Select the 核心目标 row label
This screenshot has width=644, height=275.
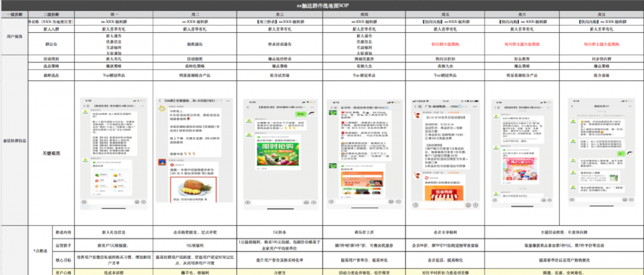point(63,260)
